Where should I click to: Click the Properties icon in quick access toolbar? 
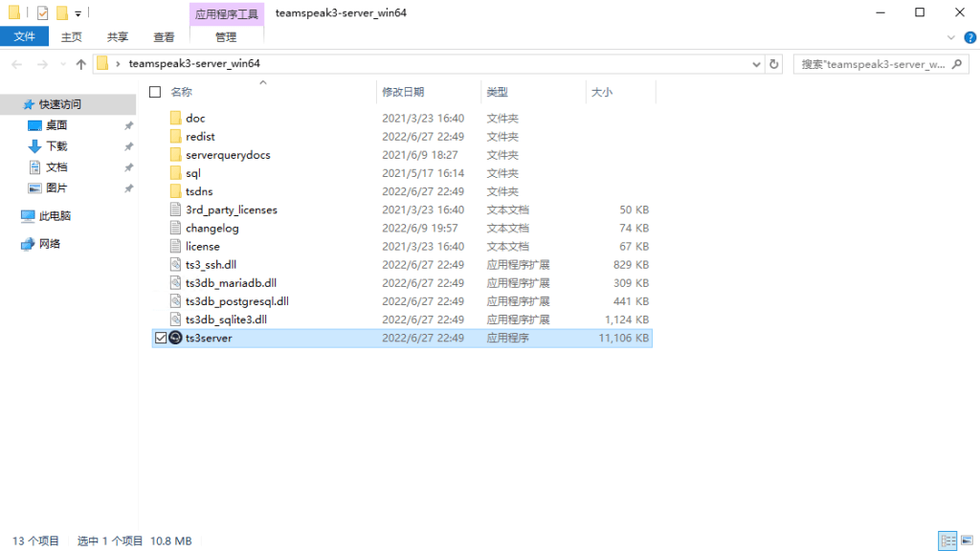point(40,12)
